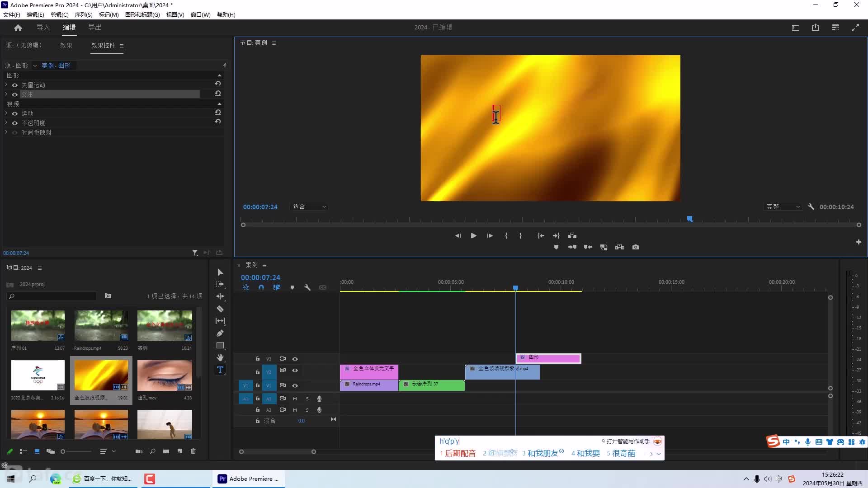Screen dimensions: 868x488
Task: Open program monitor settings wrench
Action: (811, 206)
